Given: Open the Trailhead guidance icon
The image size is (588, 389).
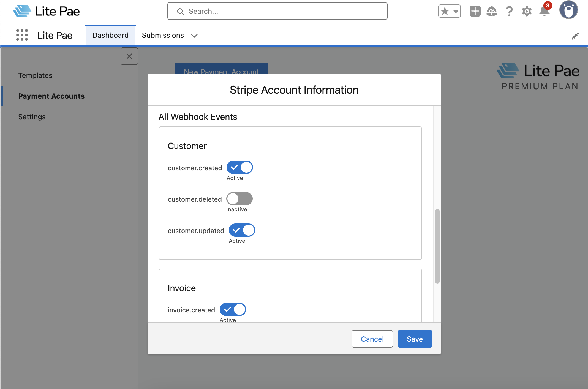Looking at the screenshot, I should [x=492, y=11].
